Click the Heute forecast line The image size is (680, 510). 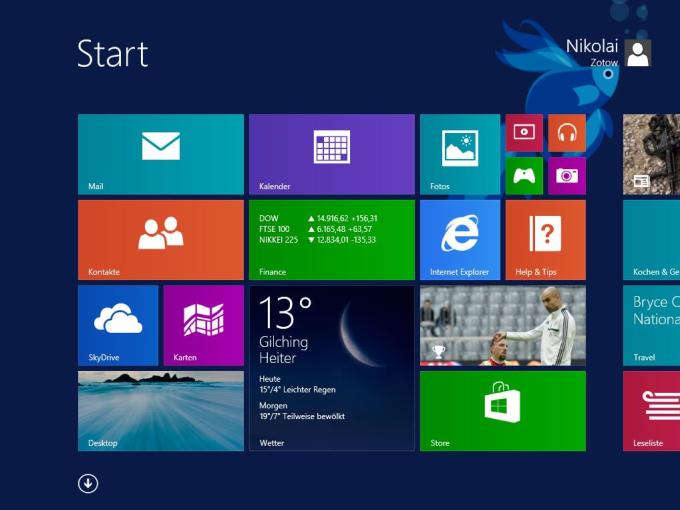pos(297,384)
